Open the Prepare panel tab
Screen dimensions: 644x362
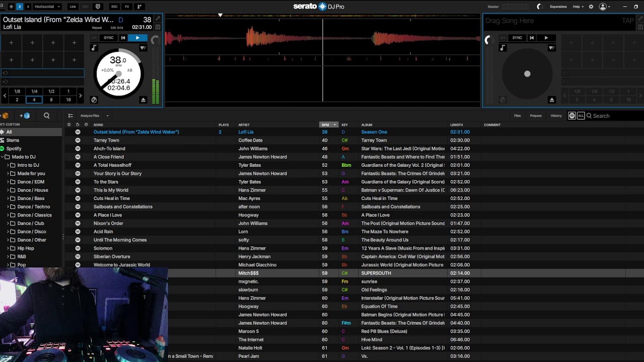[x=536, y=116]
